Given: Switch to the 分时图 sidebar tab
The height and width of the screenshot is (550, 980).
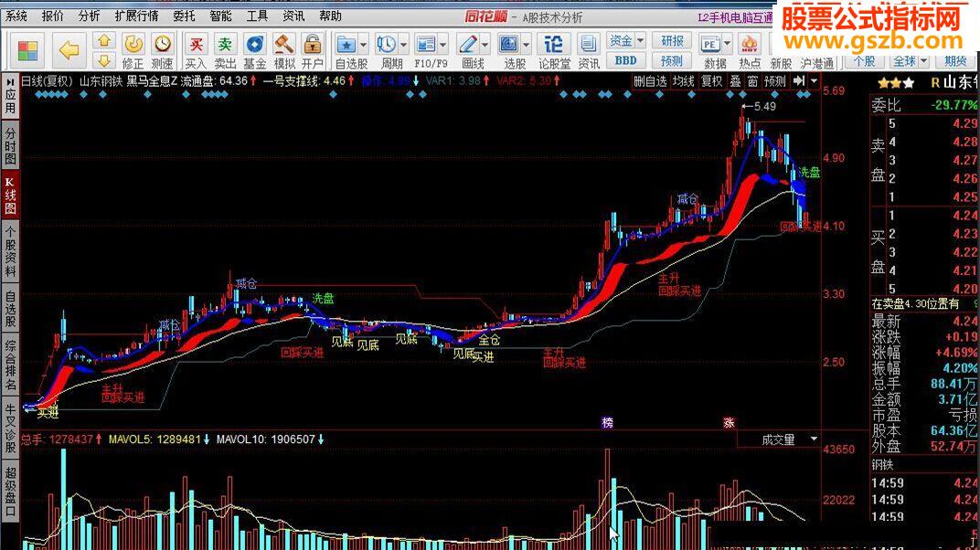Looking at the screenshot, I should click(10, 146).
